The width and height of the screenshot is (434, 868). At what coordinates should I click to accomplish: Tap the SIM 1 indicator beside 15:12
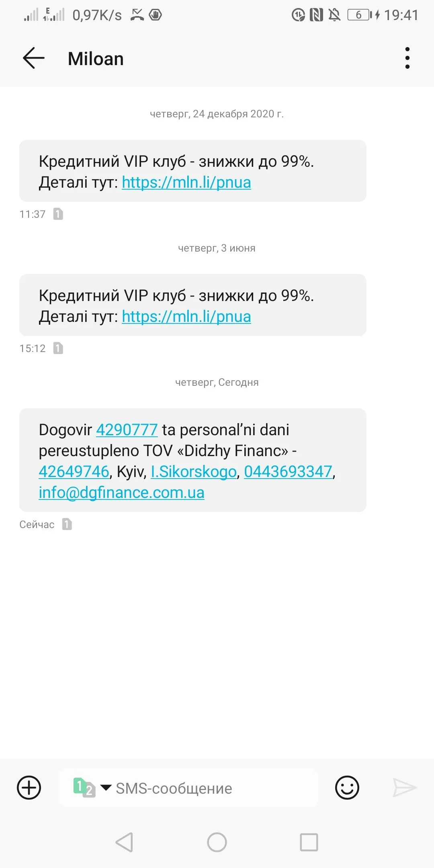click(58, 348)
